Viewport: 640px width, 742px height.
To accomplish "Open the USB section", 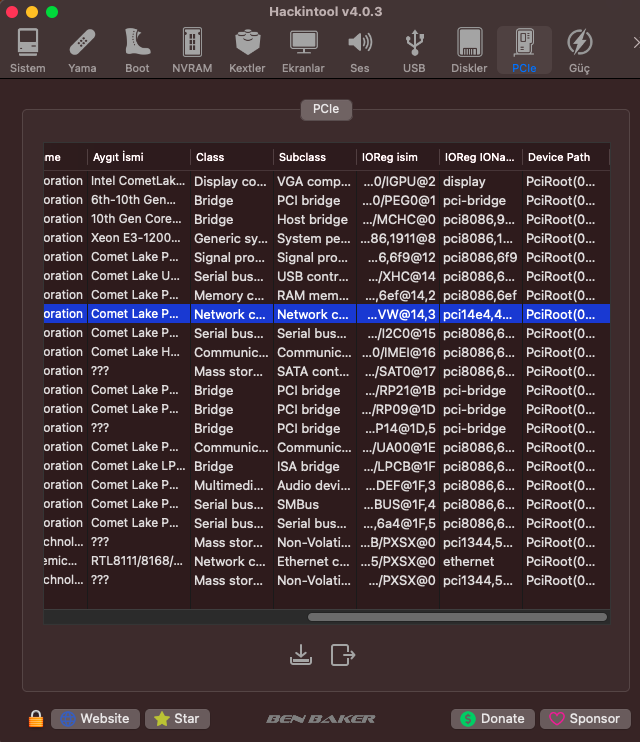I will pyautogui.click(x=414, y=50).
